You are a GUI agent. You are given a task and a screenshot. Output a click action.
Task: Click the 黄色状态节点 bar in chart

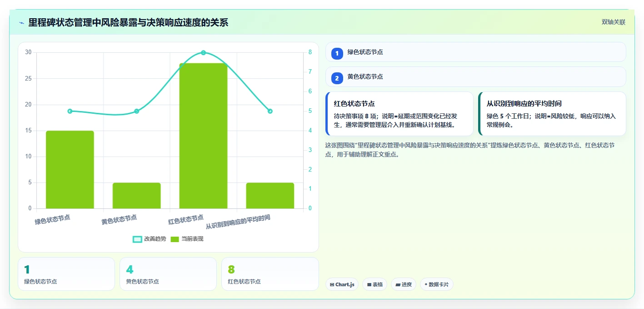(x=137, y=196)
